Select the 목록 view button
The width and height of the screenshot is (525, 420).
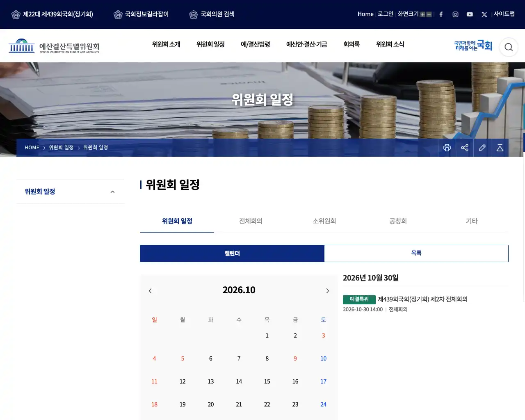pos(416,253)
